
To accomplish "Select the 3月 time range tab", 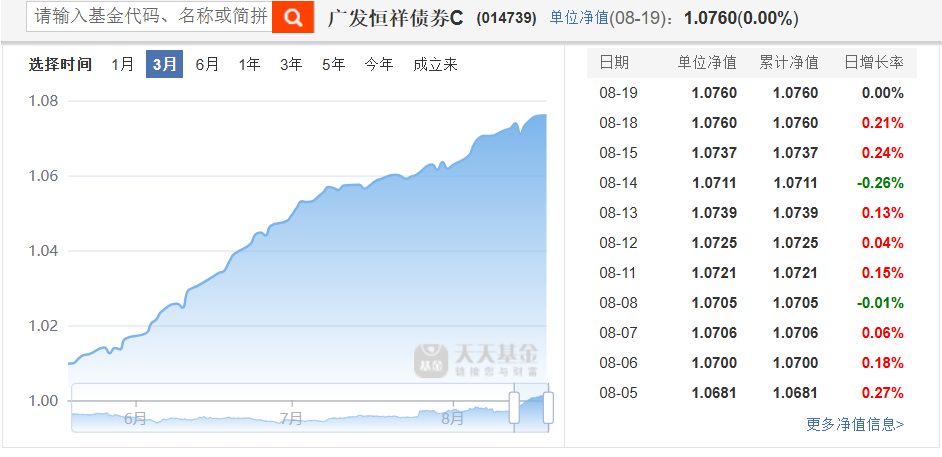I will click(x=165, y=64).
